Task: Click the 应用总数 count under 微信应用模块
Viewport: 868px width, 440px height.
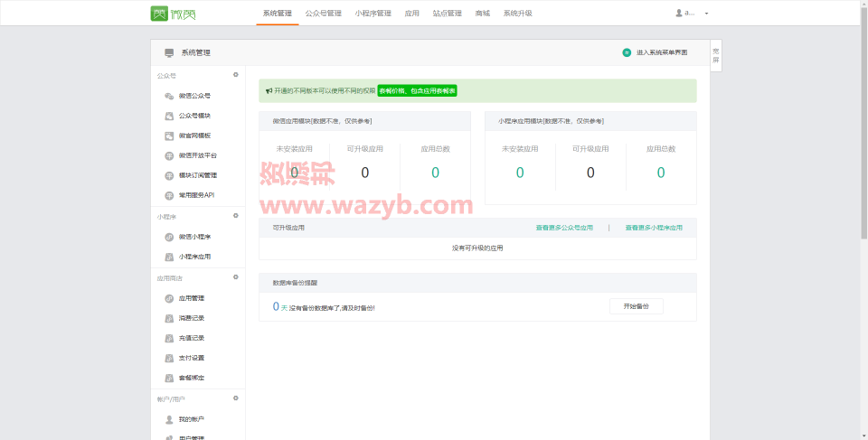Action: 435,173
